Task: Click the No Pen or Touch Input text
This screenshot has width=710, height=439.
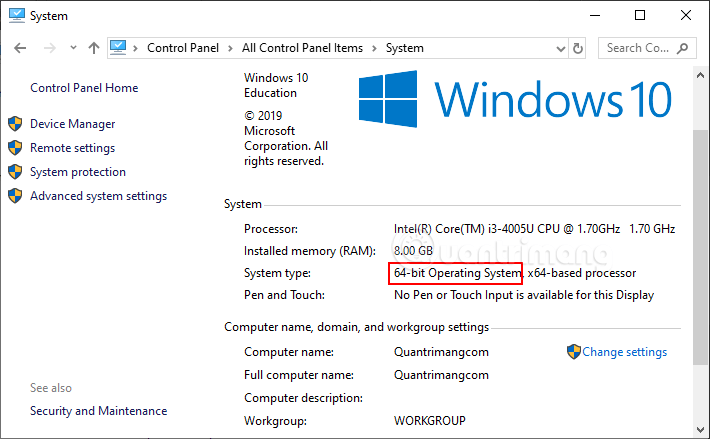Action: (x=524, y=295)
